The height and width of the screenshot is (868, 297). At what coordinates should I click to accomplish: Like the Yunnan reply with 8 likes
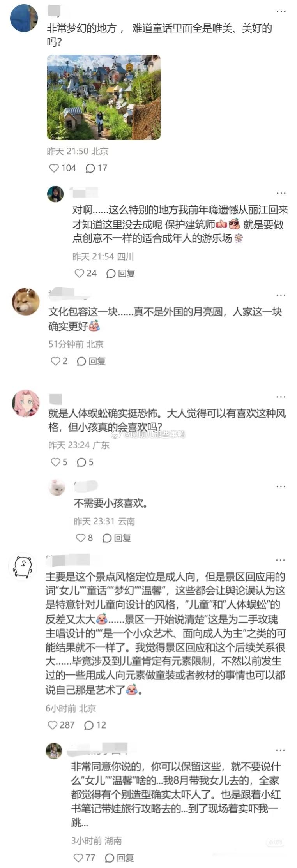coord(84,538)
